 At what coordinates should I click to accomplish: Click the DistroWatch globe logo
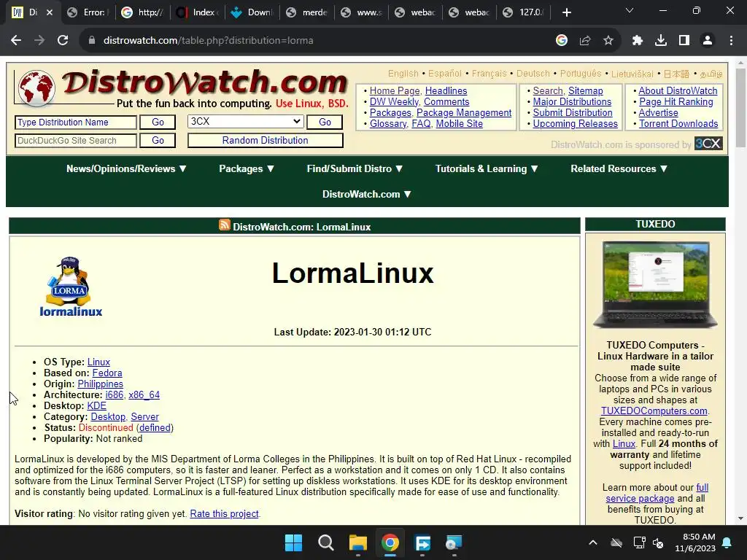click(x=36, y=87)
